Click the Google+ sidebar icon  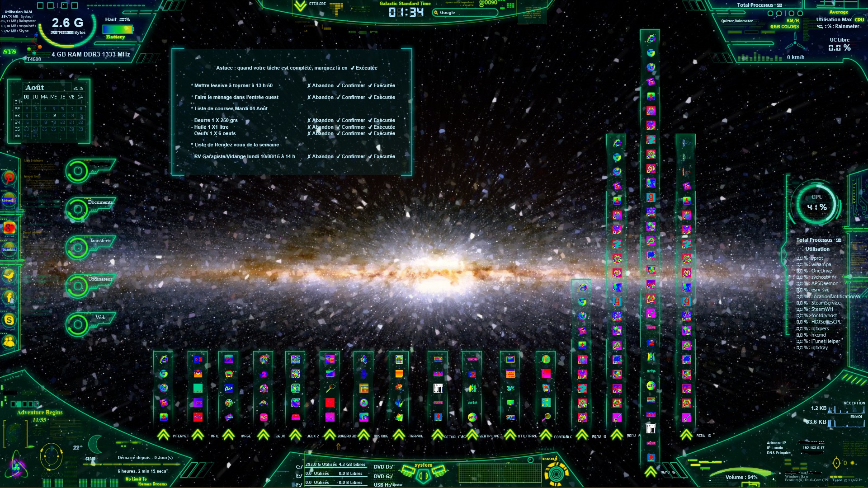click(x=9, y=227)
